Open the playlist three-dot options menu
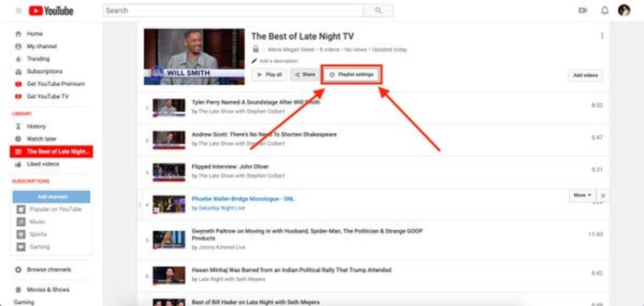The width and height of the screenshot is (644, 306). click(602, 36)
